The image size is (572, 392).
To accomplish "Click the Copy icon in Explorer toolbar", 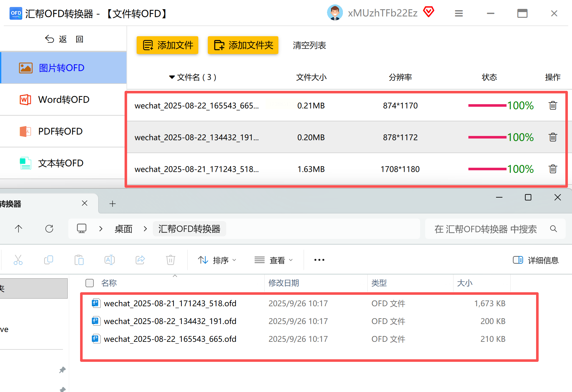I will 49,260.
